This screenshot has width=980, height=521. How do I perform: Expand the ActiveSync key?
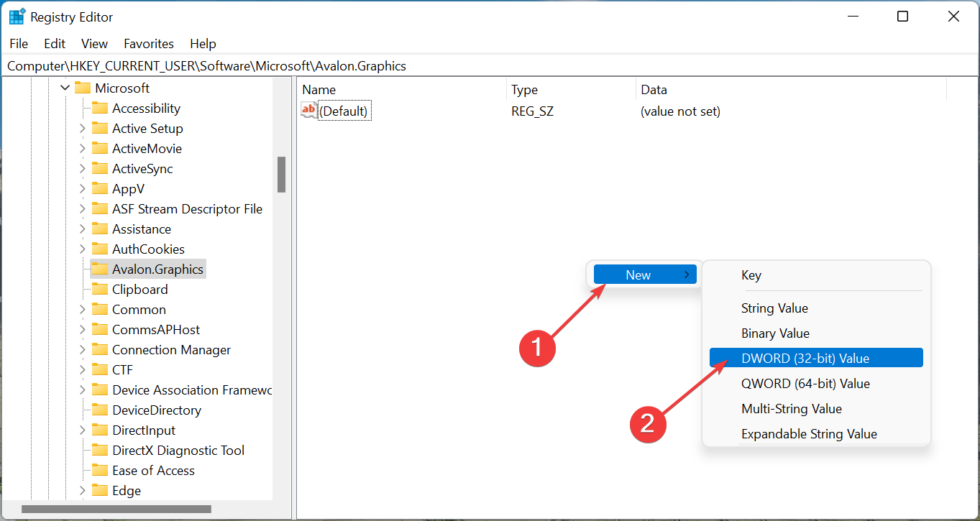(x=82, y=169)
